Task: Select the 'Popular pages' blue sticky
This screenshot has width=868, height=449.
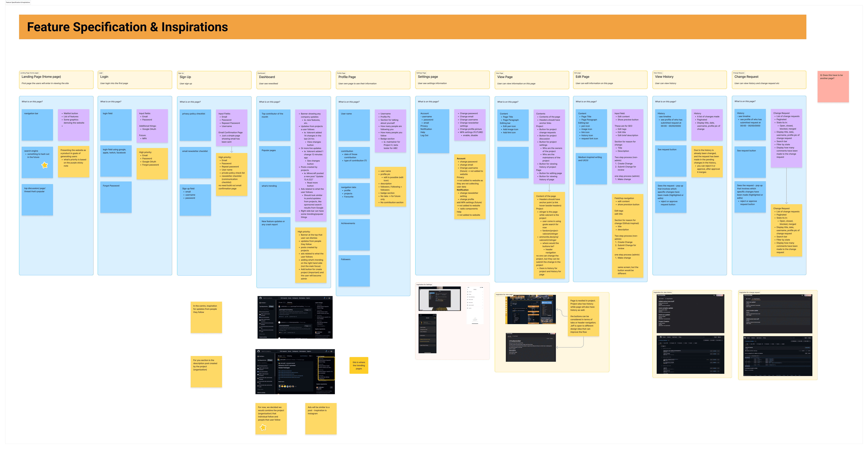Action: 275,162
